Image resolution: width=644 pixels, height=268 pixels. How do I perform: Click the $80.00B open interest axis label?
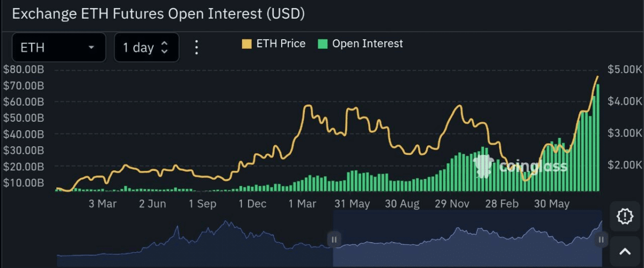[x=24, y=70]
